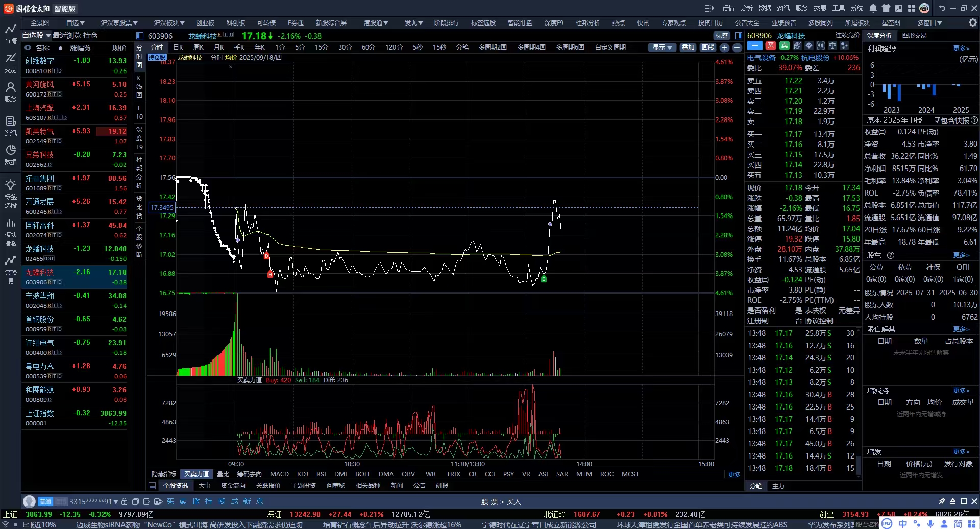
Task: Click the help question mark beside 包含快报
Action: click(974, 121)
